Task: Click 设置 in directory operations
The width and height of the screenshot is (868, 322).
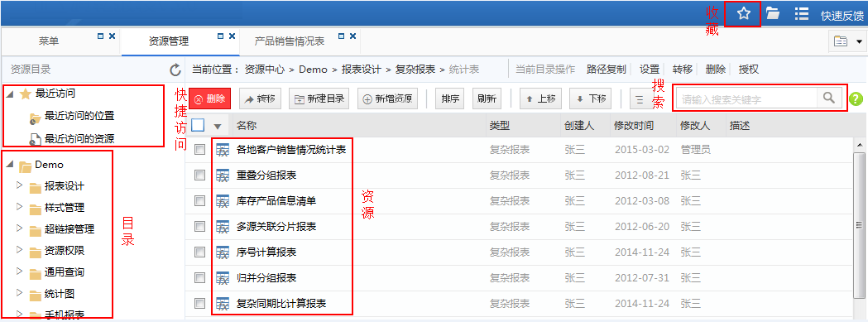Action: (650, 70)
